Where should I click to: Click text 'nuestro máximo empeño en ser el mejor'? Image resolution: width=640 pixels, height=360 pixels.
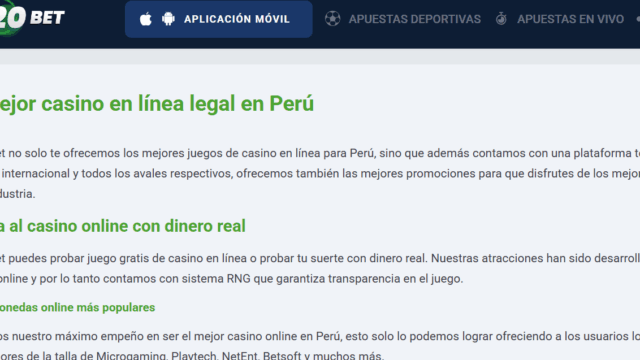117,336
